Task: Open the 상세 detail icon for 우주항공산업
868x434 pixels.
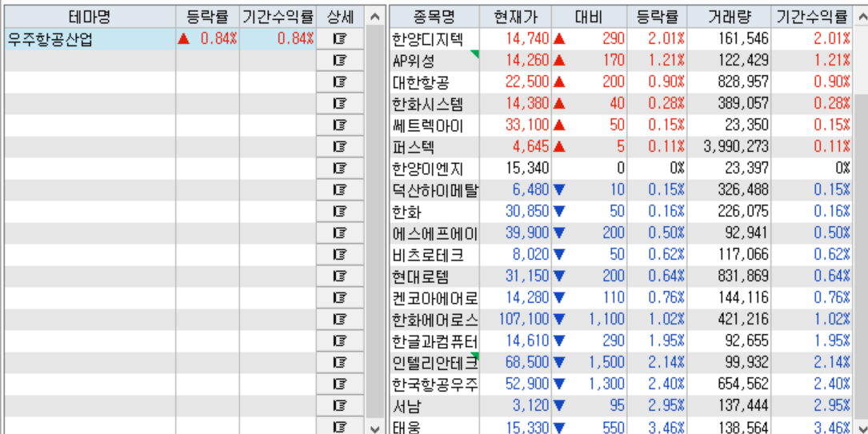Action: [340, 38]
